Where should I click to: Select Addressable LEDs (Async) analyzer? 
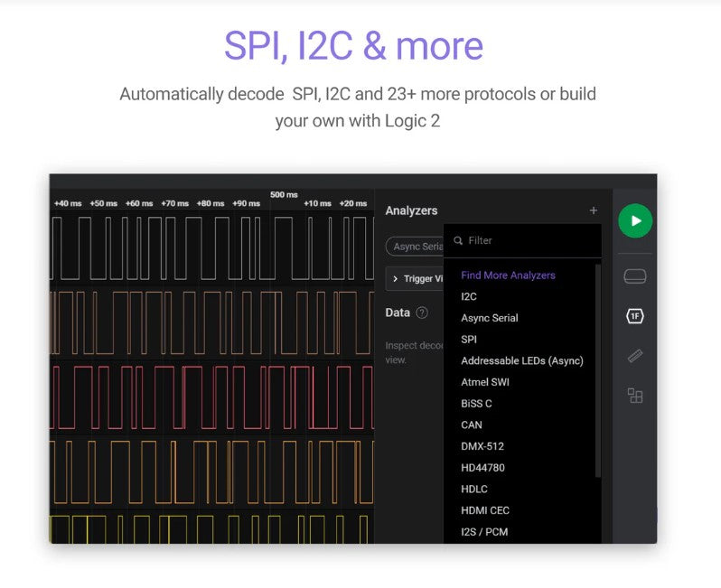point(522,360)
